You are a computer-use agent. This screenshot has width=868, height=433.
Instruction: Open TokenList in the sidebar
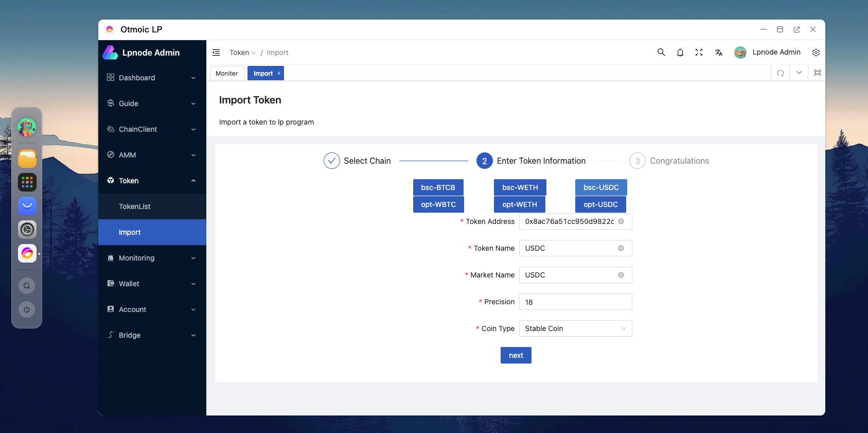pos(135,206)
